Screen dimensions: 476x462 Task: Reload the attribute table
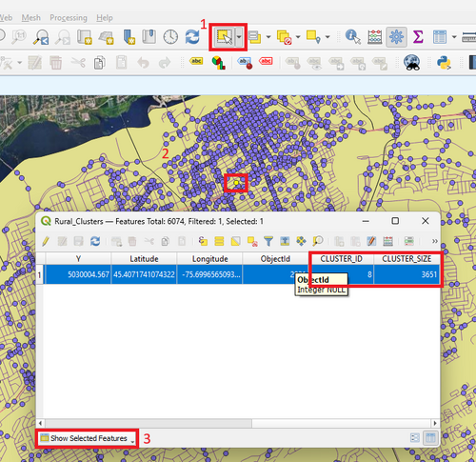point(95,241)
